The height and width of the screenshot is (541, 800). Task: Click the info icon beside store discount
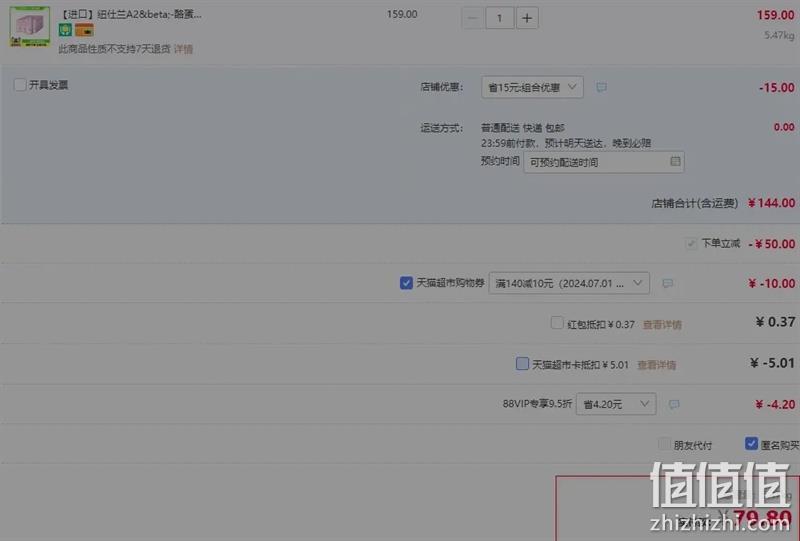tap(602, 87)
